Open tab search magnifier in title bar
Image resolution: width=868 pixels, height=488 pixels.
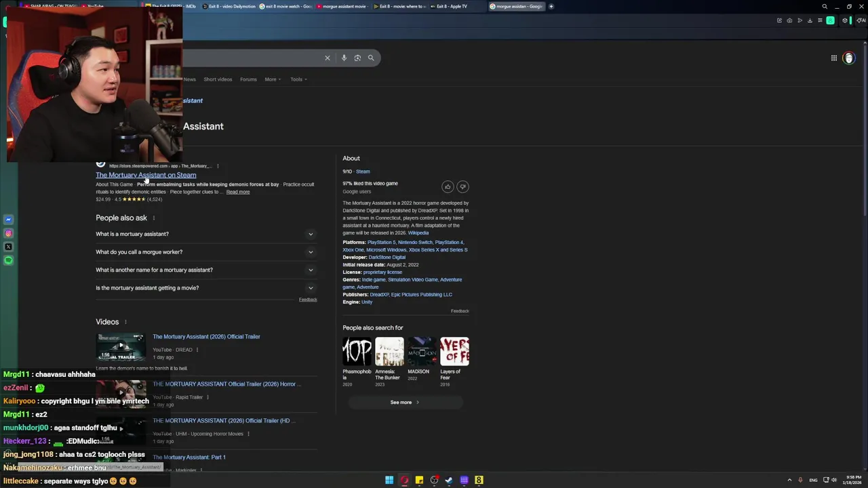pyautogui.click(x=825, y=6)
